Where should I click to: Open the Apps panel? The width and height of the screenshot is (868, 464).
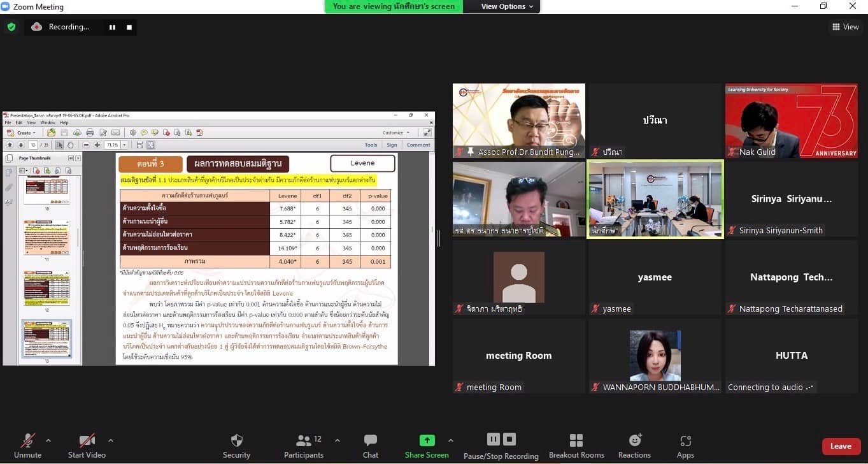pyautogui.click(x=685, y=441)
